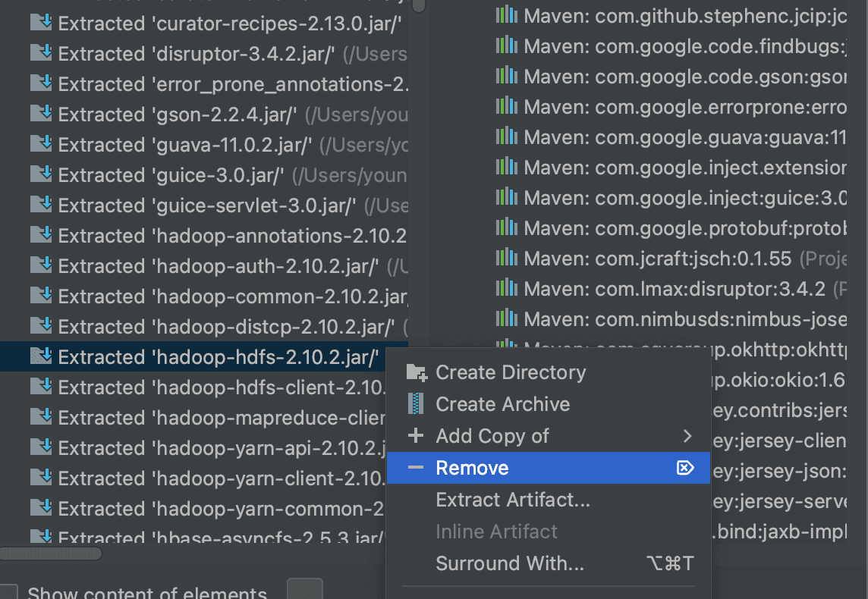Select Remove from the context menu
The height and width of the screenshot is (599, 868).
[x=472, y=468]
